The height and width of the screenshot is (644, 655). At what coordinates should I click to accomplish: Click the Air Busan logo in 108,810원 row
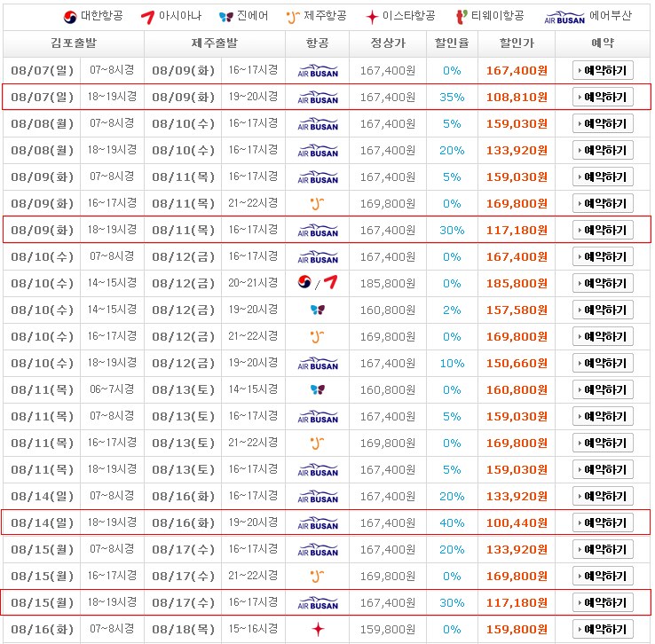(318, 97)
